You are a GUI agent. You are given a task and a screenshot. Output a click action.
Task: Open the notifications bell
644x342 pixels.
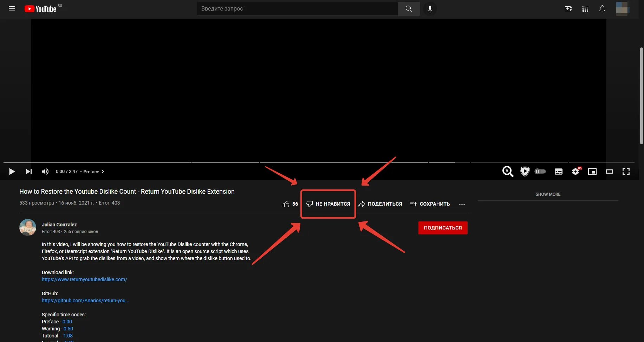coord(602,9)
